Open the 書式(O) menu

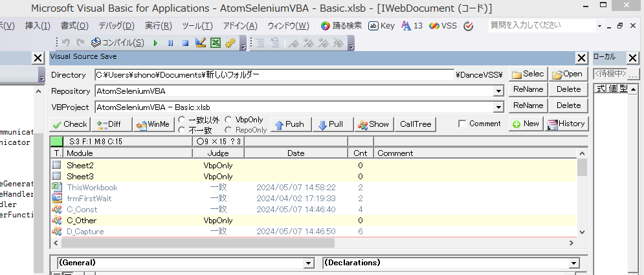point(74,26)
